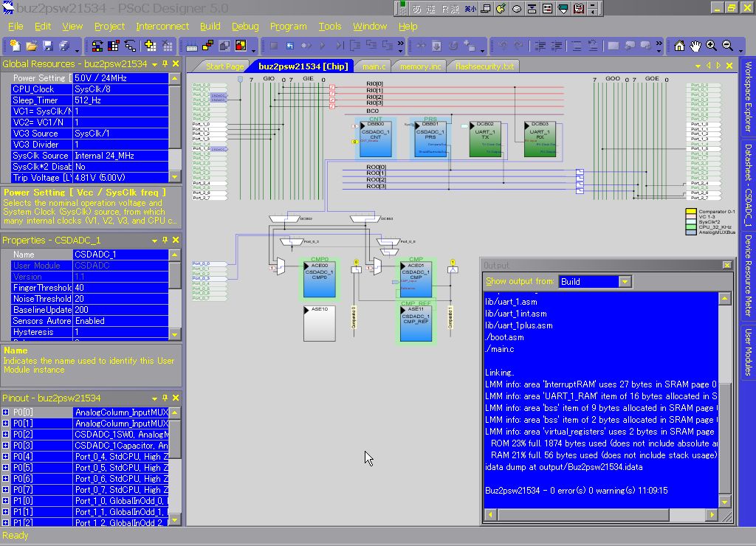Click the IME あ kana mode icon
Screen dimensions: 756x546
click(416, 9)
